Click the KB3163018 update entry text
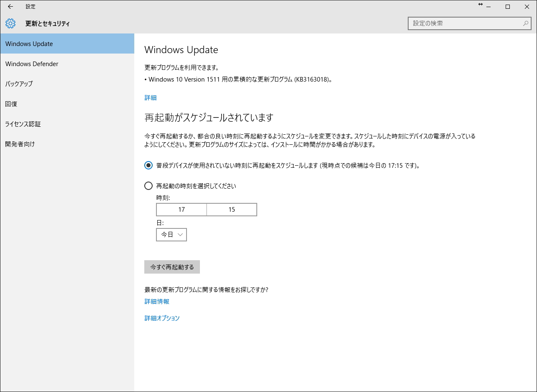Image resolution: width=537 pixels, height=392 pixels. tap(238, 79)
